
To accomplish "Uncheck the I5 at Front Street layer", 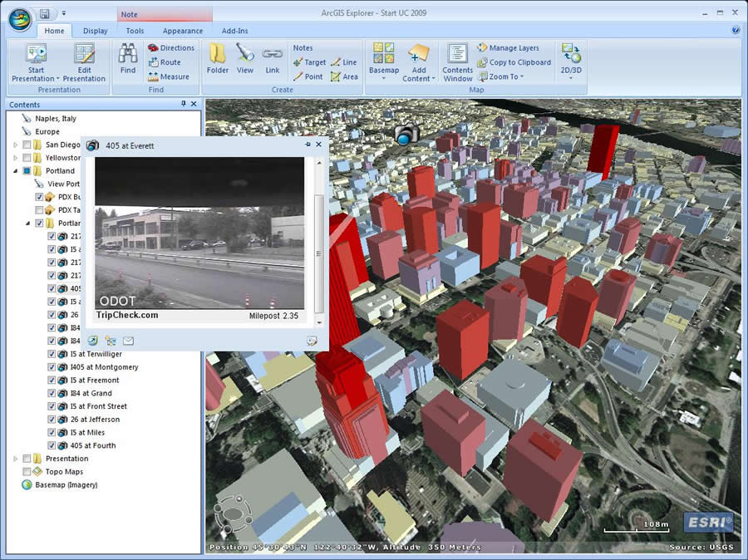I will pyautogui.click(x=52, y=406).
